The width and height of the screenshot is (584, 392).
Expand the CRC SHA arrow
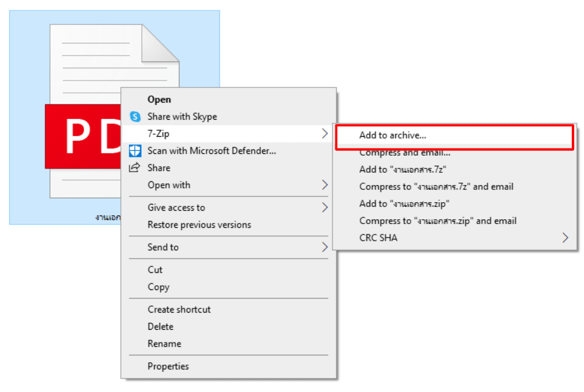point(566,238)
